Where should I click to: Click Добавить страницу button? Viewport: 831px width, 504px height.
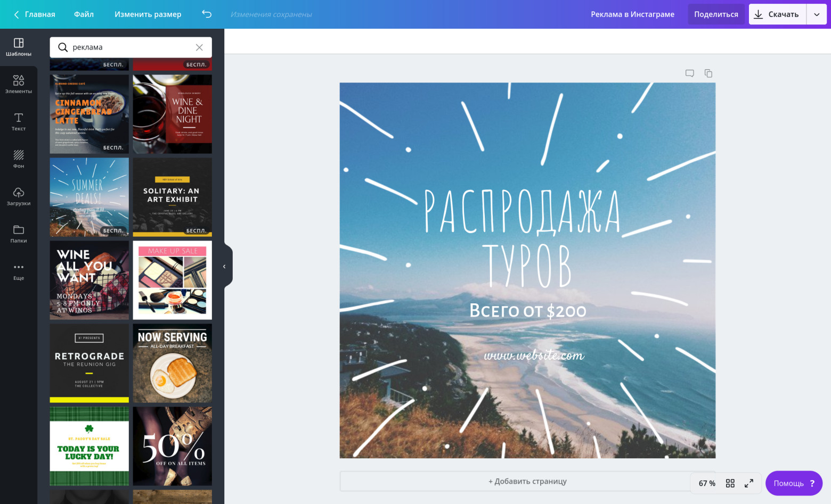[527, 481]
